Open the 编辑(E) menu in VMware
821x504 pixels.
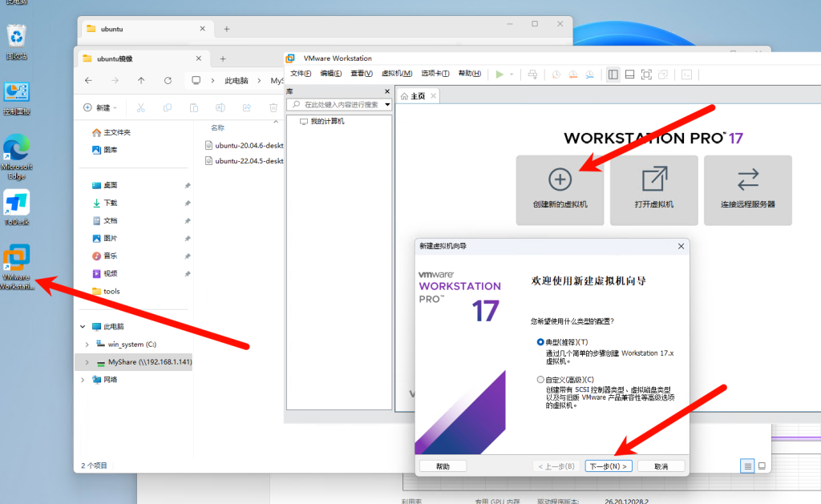331,74
